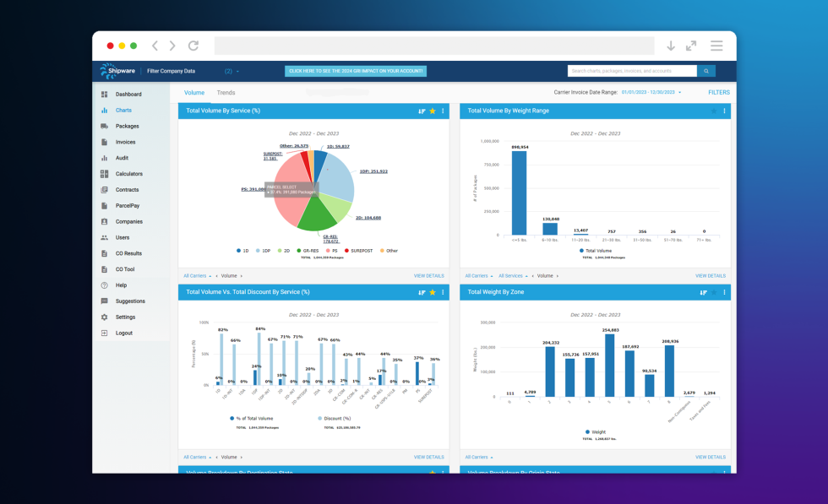
Task: Open Packages from the sidebar truck icon
Action: click(x=105, y=126)
